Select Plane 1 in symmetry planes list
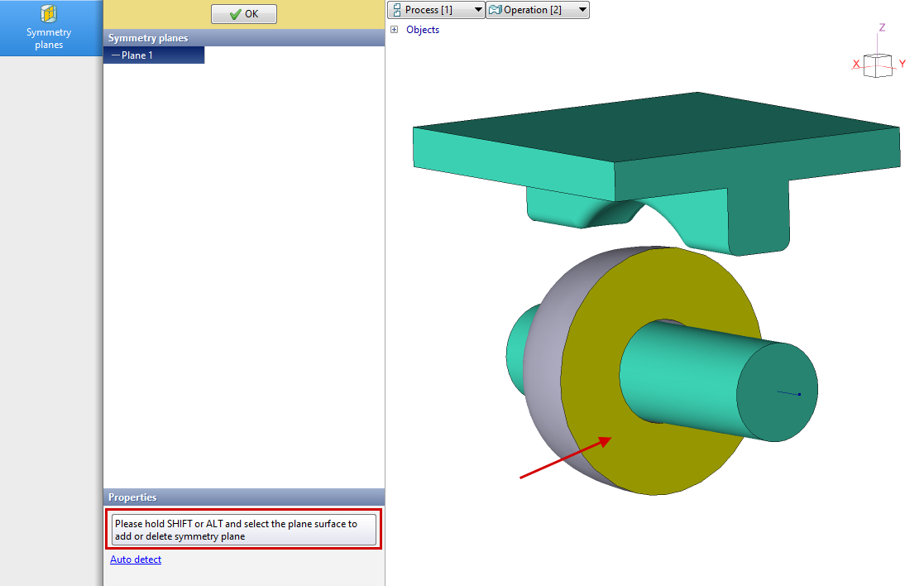 pyautogui.click(x=137, y=55)
